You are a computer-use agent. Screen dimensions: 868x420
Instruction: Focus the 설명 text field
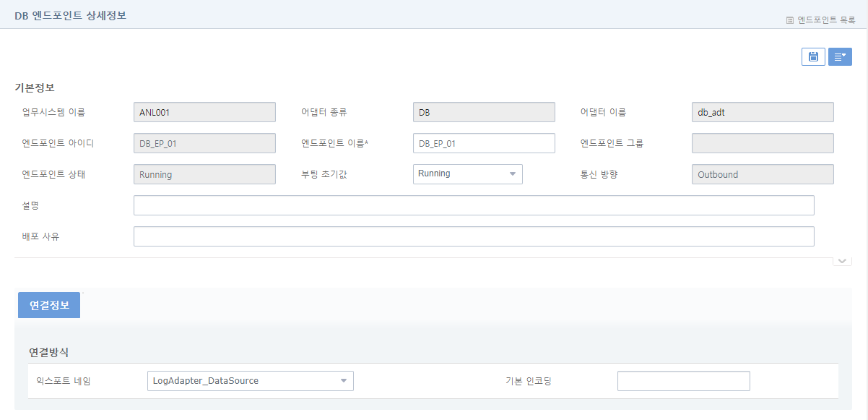(474, 205)
